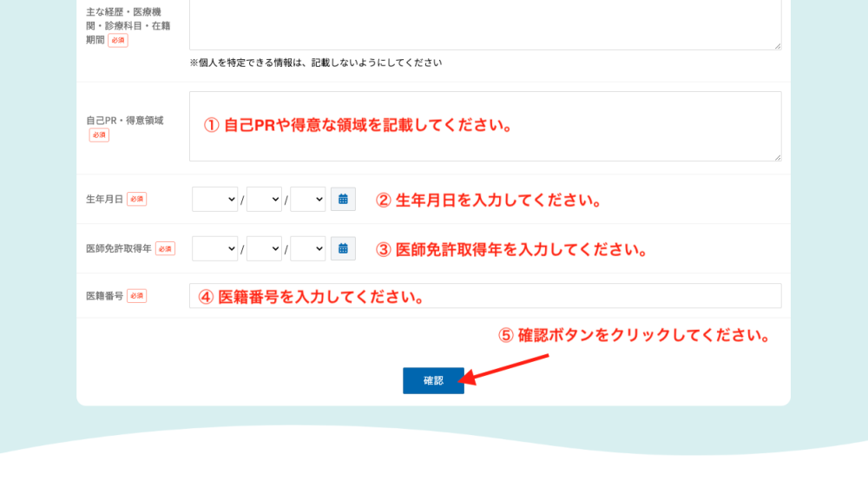Focus the 医籍番号 input field
The height and width of the screenshot is (481, 868).
pos(485,295)
